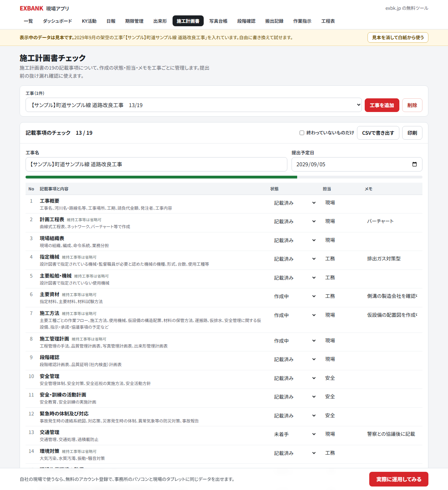Screen dimensions: 448x490
Task: Open the 日報 tab
Action: (x=111, y=21)
